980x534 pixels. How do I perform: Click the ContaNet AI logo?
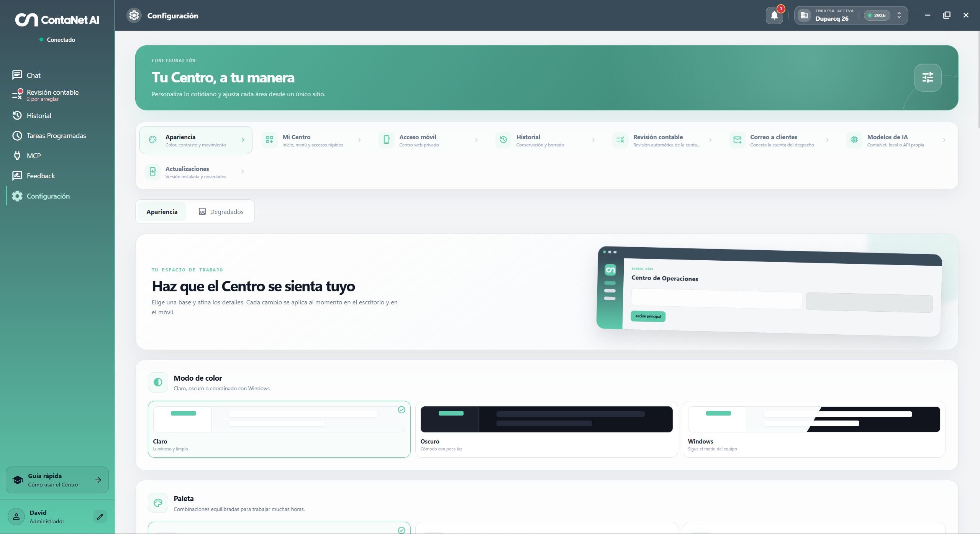[x=57, y=20]
